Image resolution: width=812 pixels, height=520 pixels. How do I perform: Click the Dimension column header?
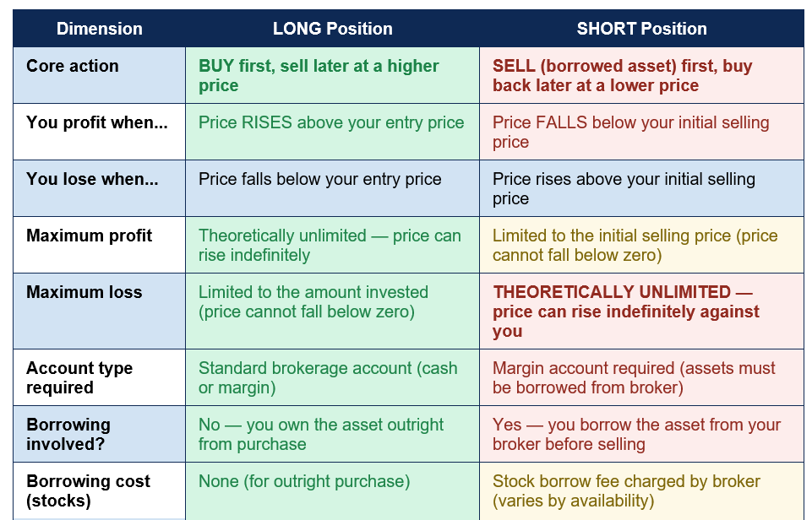click(99, 29)
